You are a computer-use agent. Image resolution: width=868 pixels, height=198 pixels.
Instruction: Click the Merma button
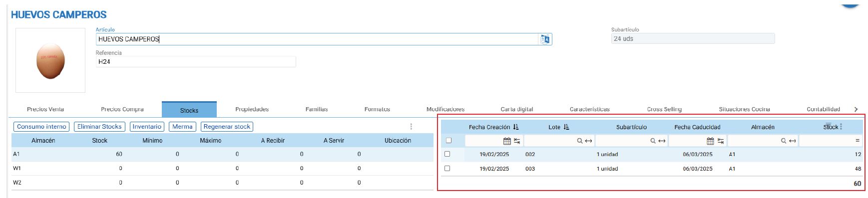pos(182,127)
